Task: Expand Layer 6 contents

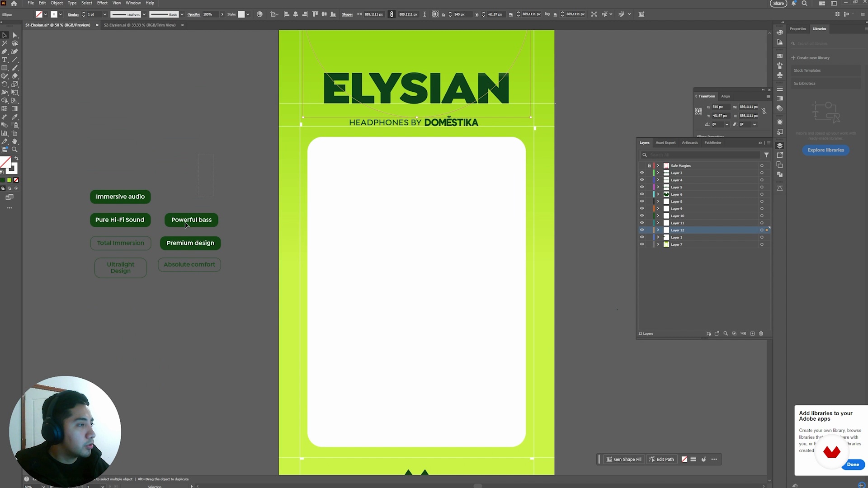Action: coord(658,194)
